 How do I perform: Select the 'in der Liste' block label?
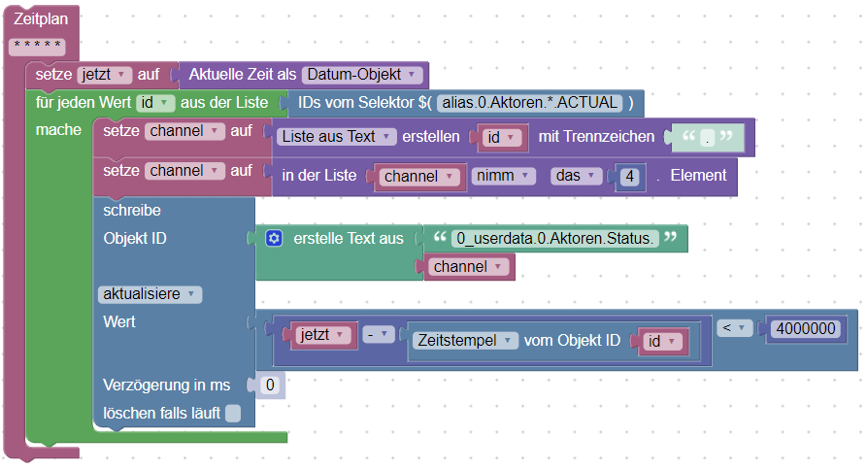click(x=319, y=176)
